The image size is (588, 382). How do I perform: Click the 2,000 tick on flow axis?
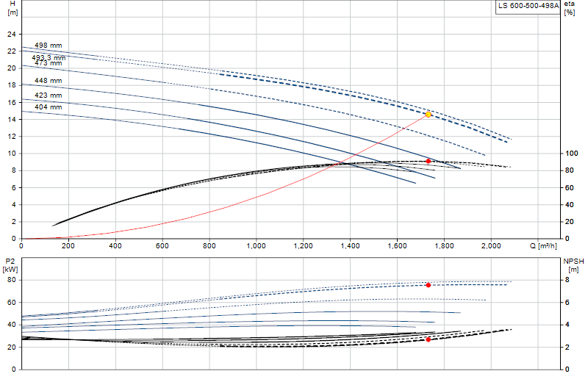[x=491, y=246]
